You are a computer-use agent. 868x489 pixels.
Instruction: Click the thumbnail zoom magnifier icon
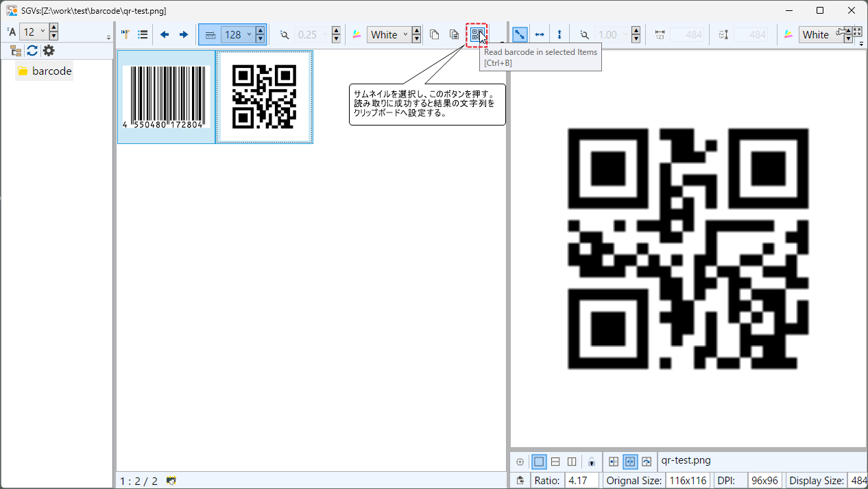point(285,34)
